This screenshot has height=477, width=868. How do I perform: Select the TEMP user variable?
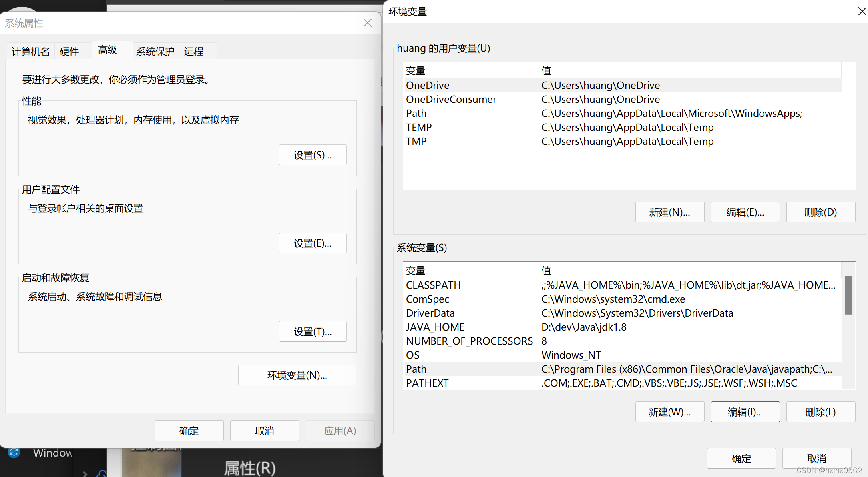point(623,127)
